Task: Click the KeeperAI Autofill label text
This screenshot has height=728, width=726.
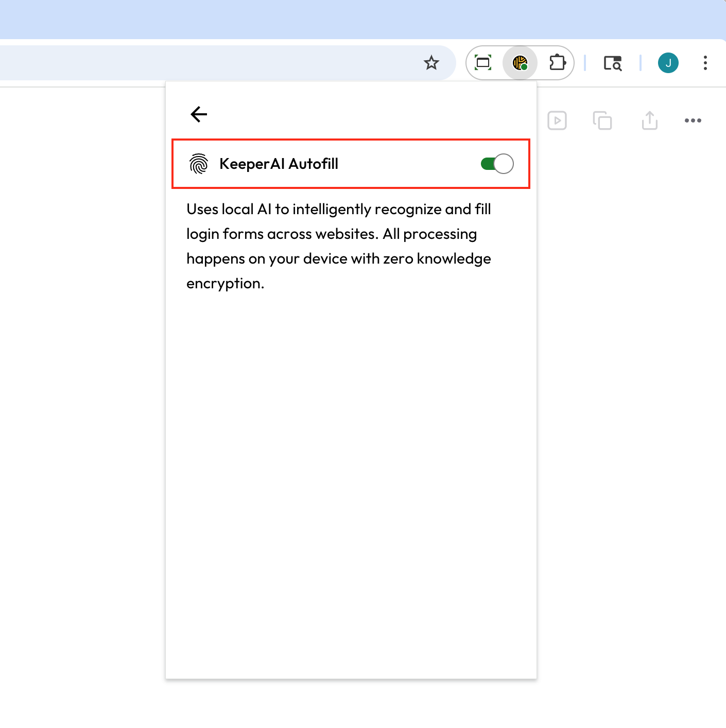Action: 279,164
